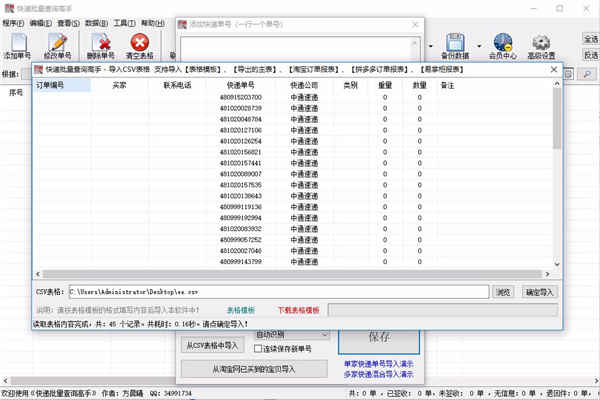Click the import table horizontal scrollbar
600x400 pixels.
click(x=293, y=274)
